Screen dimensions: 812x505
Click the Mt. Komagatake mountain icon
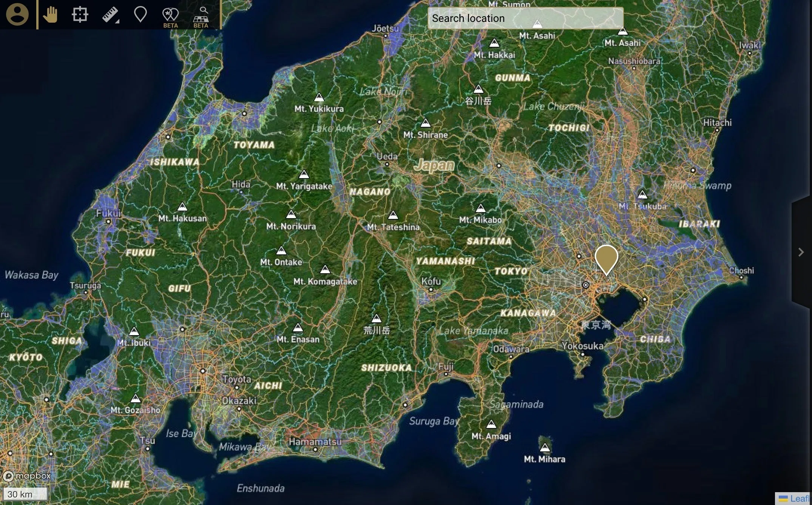click(x=325, y=269)
